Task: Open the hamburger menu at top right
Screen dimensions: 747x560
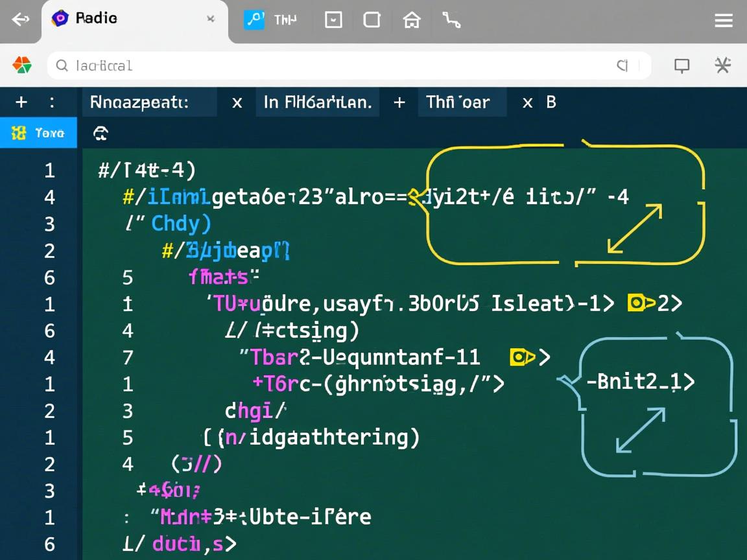Action: click(723, 21)
